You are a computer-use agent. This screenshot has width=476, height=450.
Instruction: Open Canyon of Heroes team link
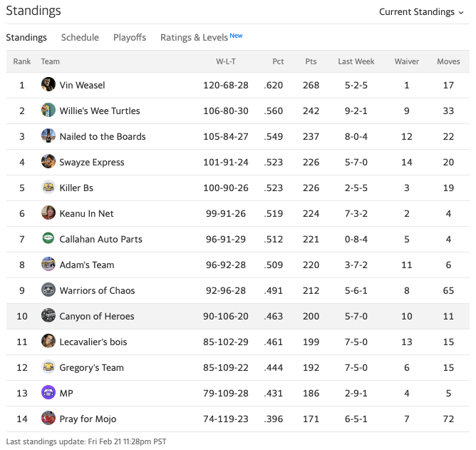(x=97, y=316)
